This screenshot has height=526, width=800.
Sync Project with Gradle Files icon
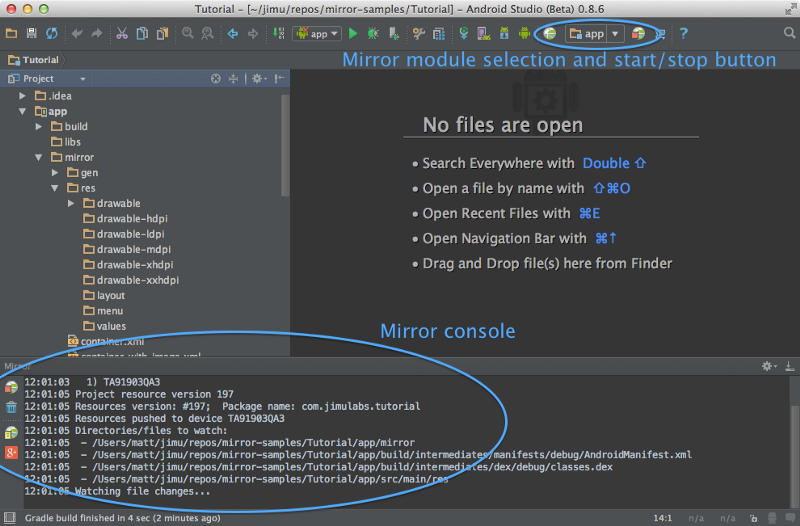pos(464,34)
